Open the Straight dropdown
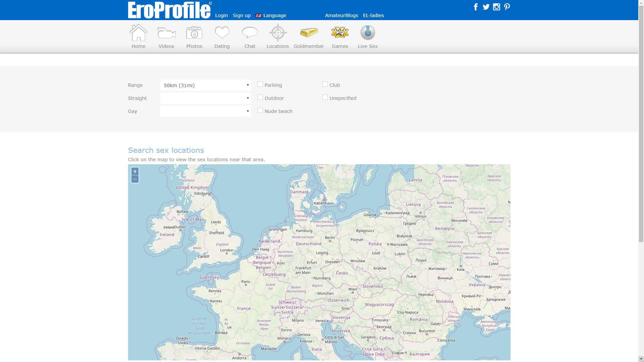The image size is (644, 362). pos(205,98)
